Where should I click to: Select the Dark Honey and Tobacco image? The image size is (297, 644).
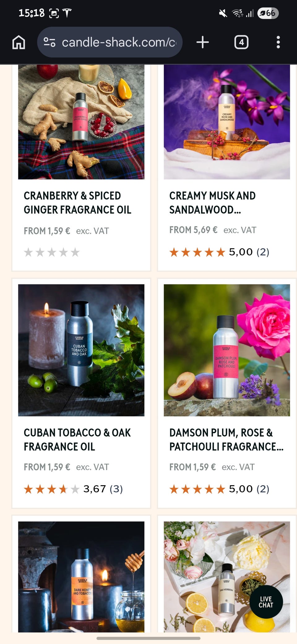tap(81, 577)
